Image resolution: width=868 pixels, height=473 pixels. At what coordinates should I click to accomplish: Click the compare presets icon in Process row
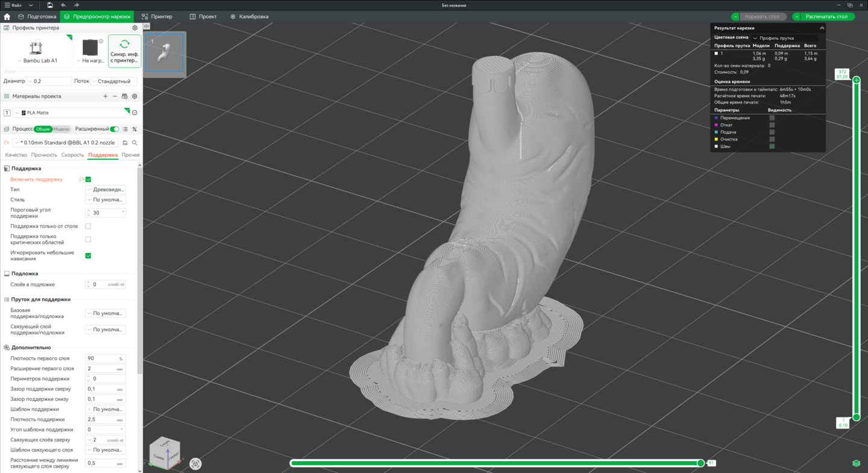[x=135, y=129]
